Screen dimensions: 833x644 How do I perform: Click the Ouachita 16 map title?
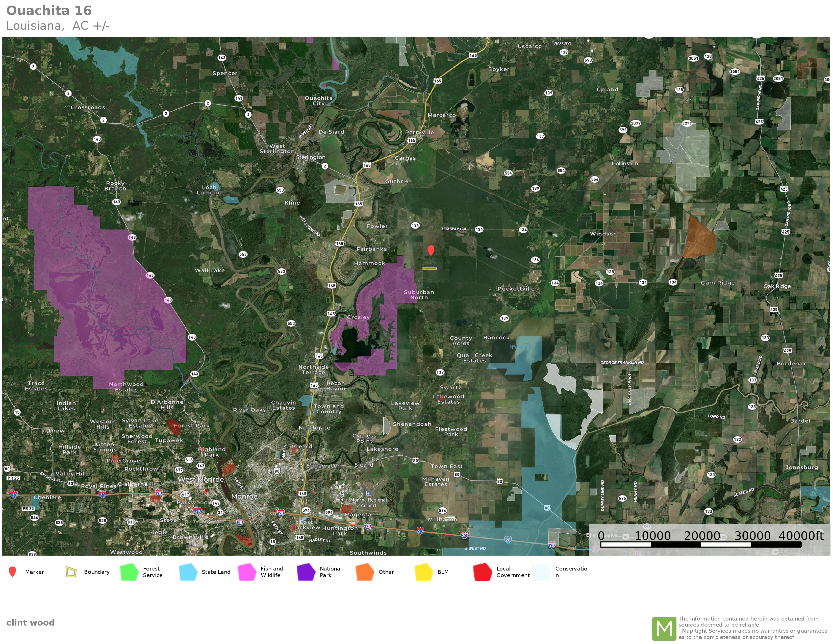click(x=49, y=11)
